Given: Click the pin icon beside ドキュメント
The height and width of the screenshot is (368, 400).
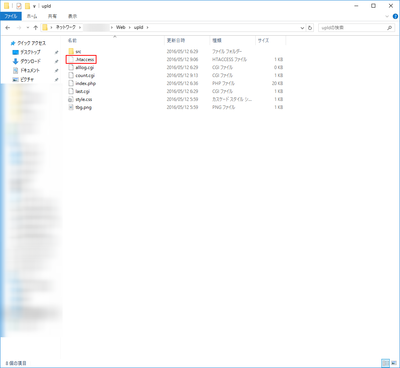Looking at the screenshot, I should click(56, 71).
